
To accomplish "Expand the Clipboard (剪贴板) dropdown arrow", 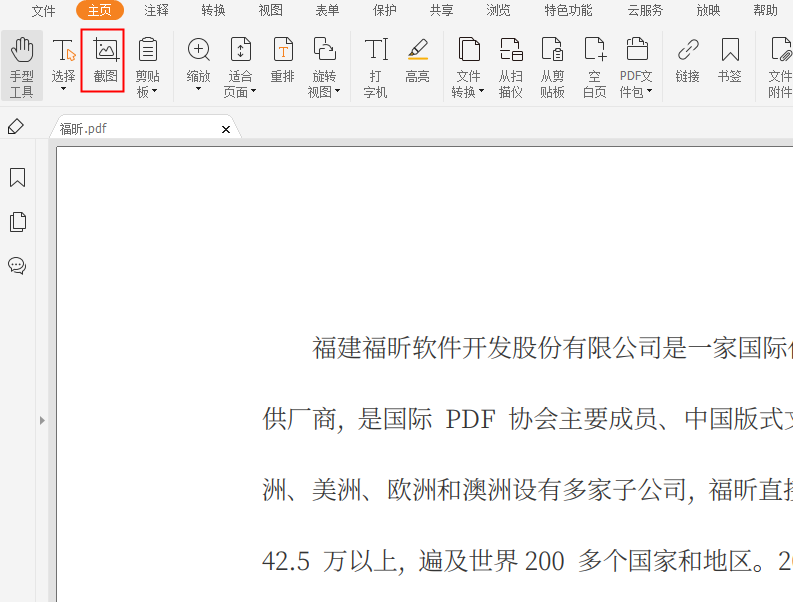I will 155,91.
